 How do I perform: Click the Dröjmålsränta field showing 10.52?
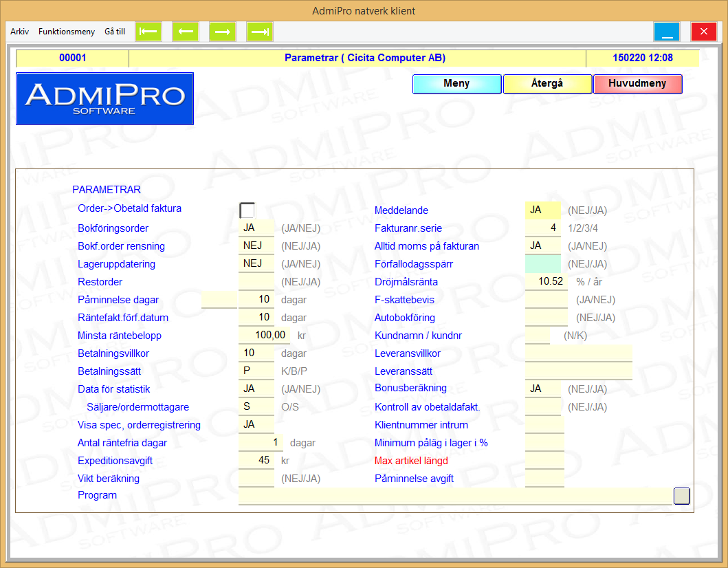(x=547, y=282)
